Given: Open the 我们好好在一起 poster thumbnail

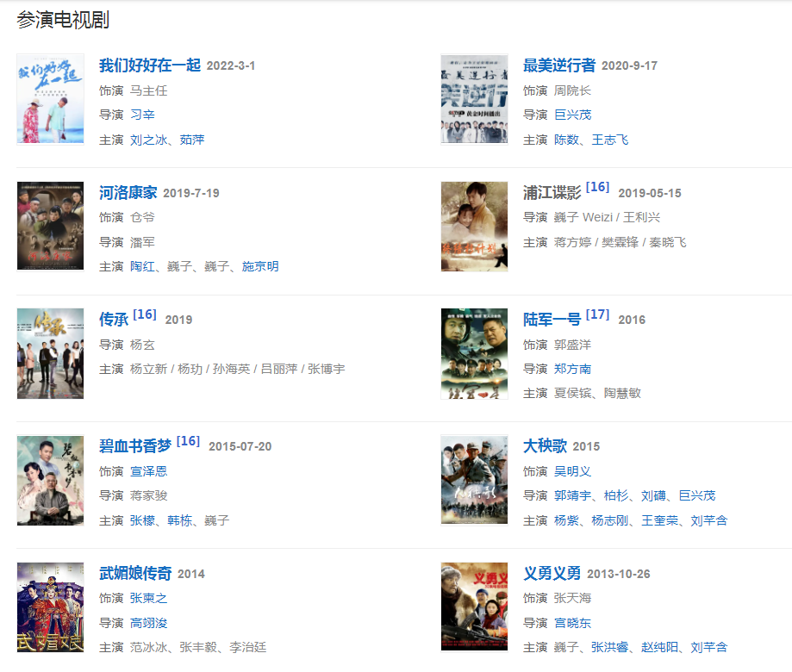Looking at the screenshot, I should click(50, 99).
